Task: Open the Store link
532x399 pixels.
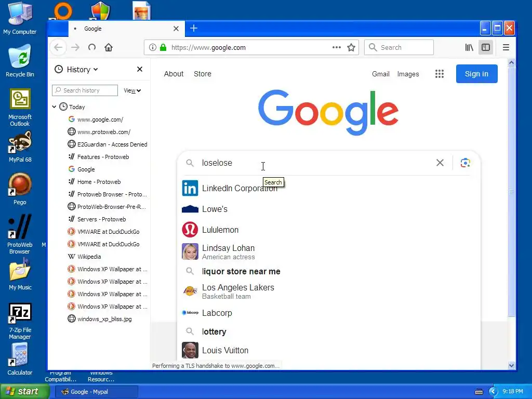Action: pyautogui.click(x=203, y=74)
